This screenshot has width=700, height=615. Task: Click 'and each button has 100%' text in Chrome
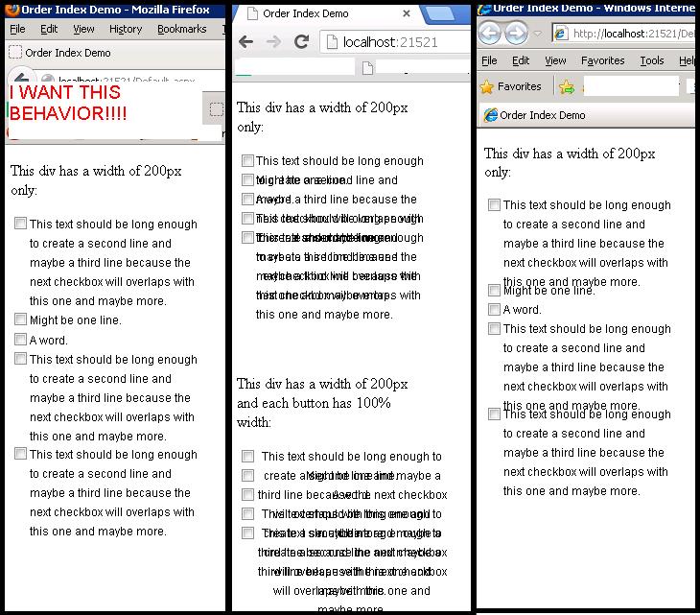tap(314, 403)
